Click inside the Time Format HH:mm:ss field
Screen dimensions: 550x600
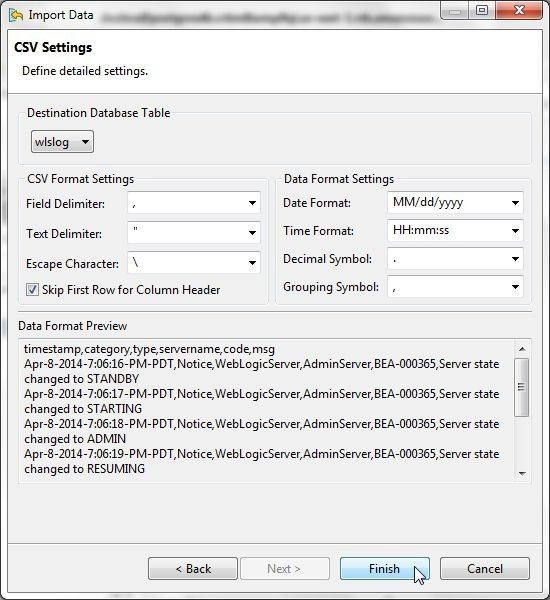click(x=447, y=230)
